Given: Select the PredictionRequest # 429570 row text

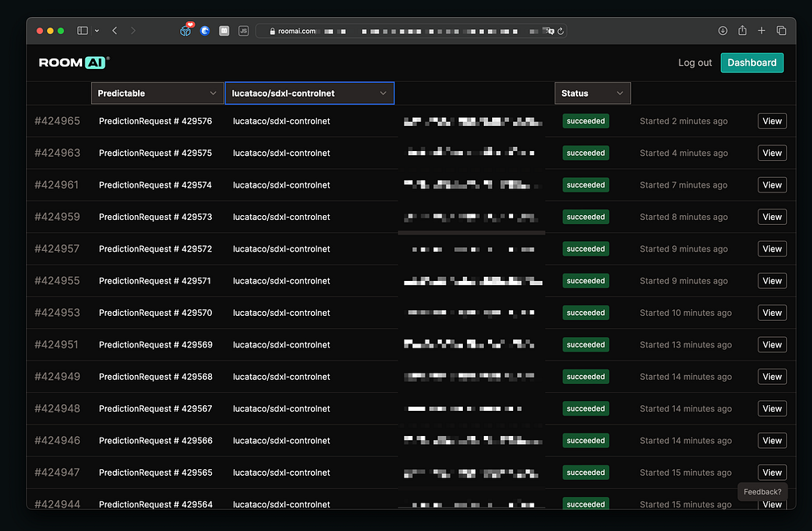Looking at the screenshot, I should click(155, 313).
